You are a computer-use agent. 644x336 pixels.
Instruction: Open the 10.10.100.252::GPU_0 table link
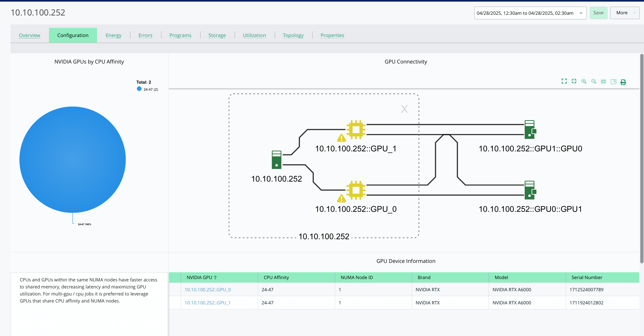[207, 290]
